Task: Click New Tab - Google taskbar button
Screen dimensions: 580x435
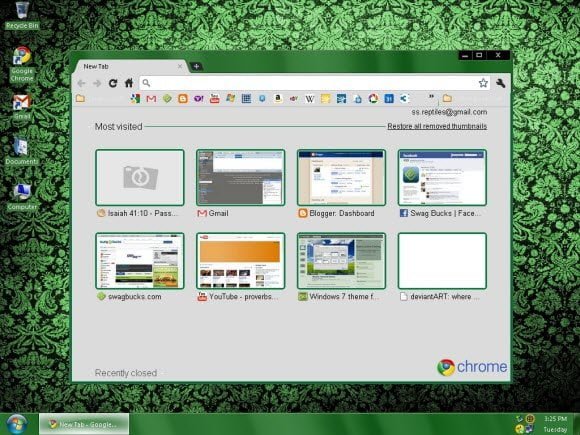Action: click(84, 424)
